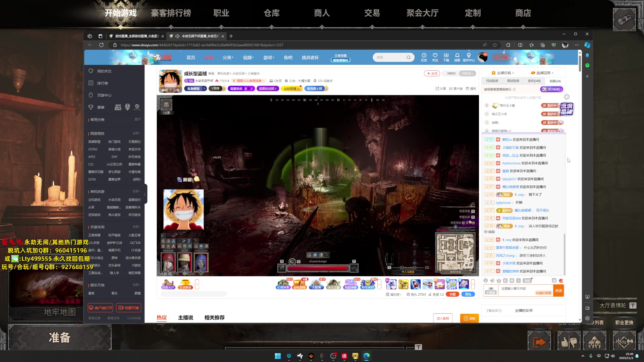Click the 我要开播 button in sidebar
The image size is (644, 362).
tap(128, 308)
